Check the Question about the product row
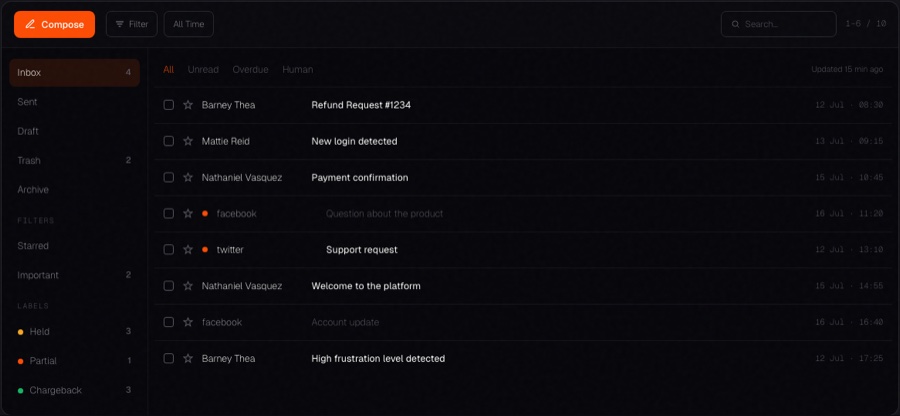This screenshot has width=900, height=416. coord(169,213)
